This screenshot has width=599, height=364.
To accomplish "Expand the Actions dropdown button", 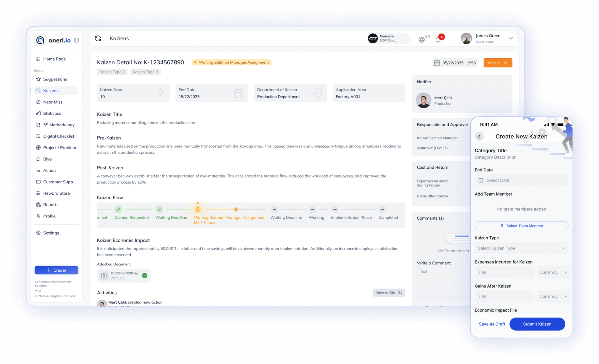I will pos(498,63).
